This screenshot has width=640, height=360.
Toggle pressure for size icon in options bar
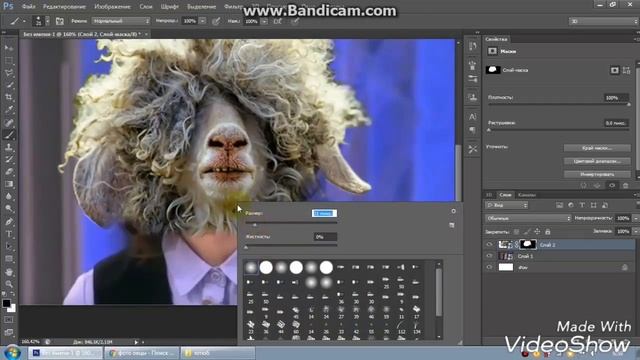point(295,21)
